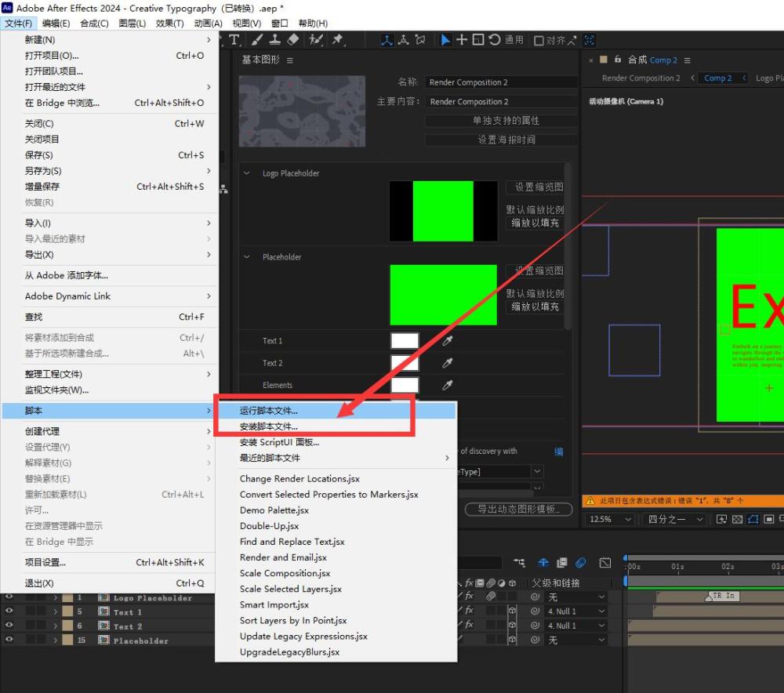The height and width of the screenshot is (693, 784).
Task: Activate World Axis mode icon
Action: pyautogui.click(x=404, y=40)
